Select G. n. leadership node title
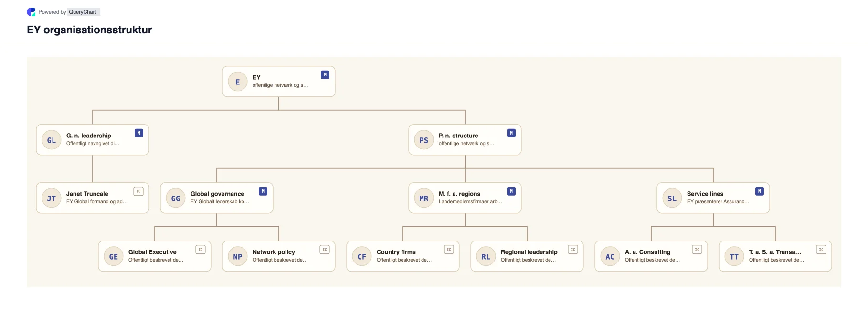 (x=89, y=136)
